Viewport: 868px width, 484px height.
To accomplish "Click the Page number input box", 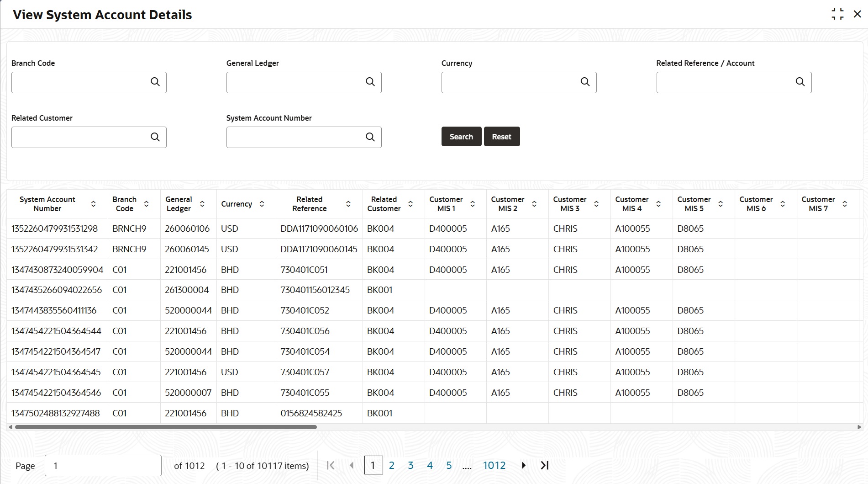I will click(x=103, y=465).
